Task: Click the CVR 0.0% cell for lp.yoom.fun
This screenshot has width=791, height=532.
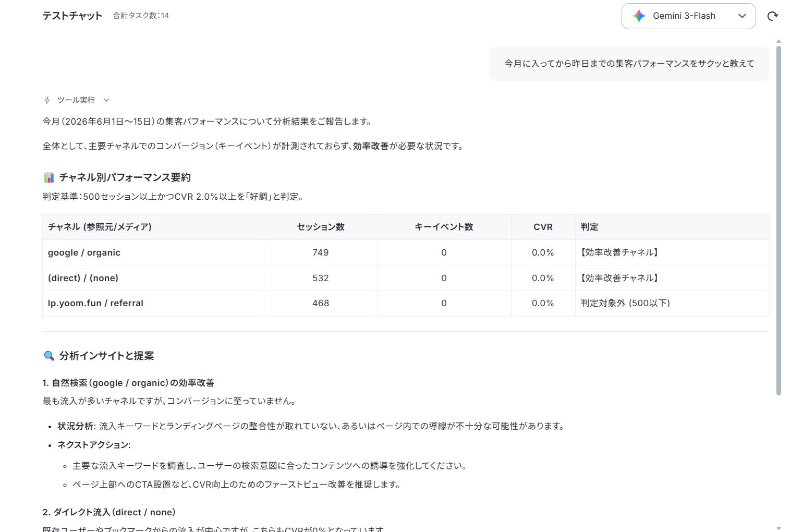Action: (543, 304)
